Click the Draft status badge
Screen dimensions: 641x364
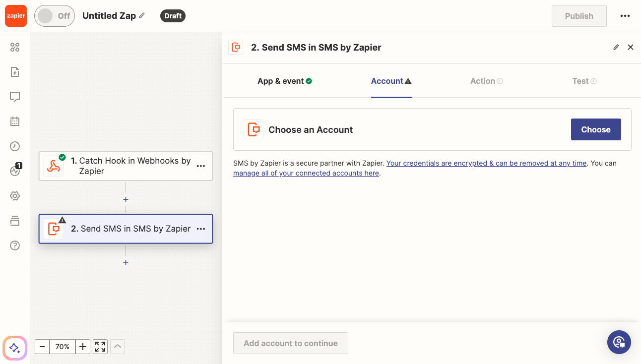tap(173, 16)
